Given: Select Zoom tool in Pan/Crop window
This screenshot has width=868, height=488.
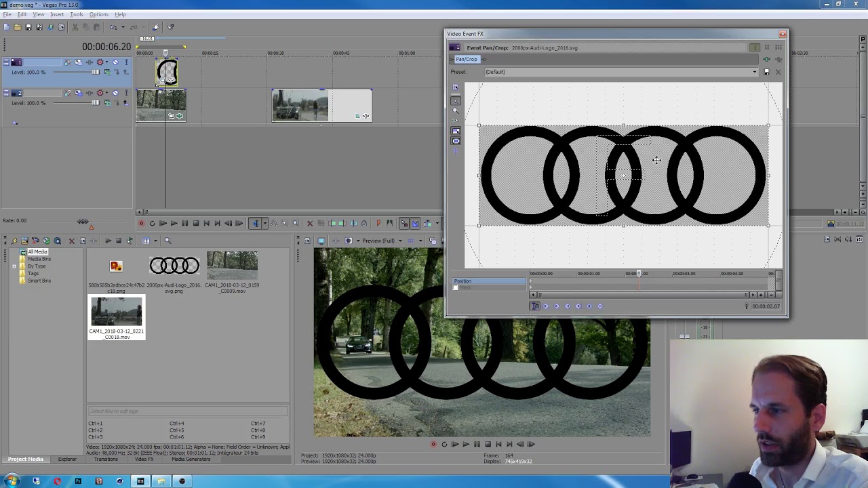Looking at the screenshot, I should coord(456,110).
